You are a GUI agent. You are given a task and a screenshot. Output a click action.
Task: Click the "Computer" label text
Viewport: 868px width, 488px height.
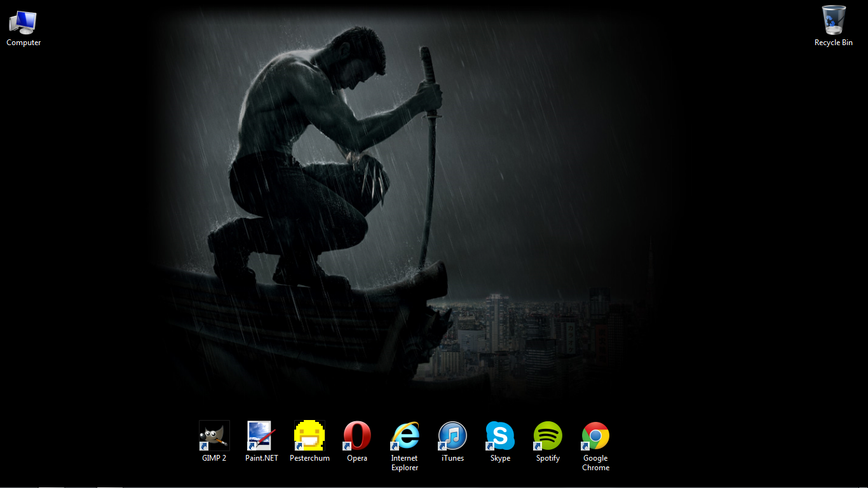coord(23,43)
